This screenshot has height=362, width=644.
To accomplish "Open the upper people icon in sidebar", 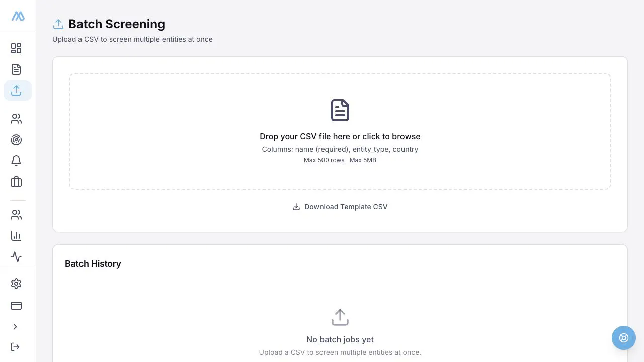I will point(16,119).
